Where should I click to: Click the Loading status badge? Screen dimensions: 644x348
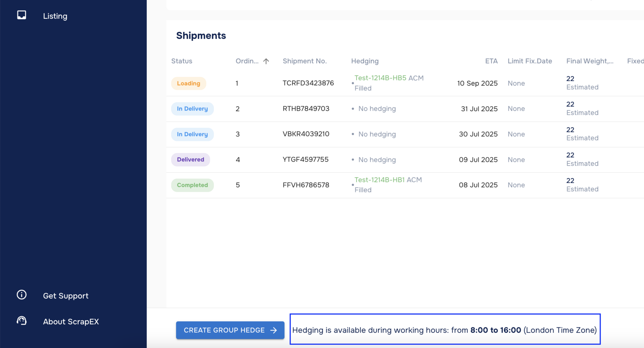pos(188,83)
